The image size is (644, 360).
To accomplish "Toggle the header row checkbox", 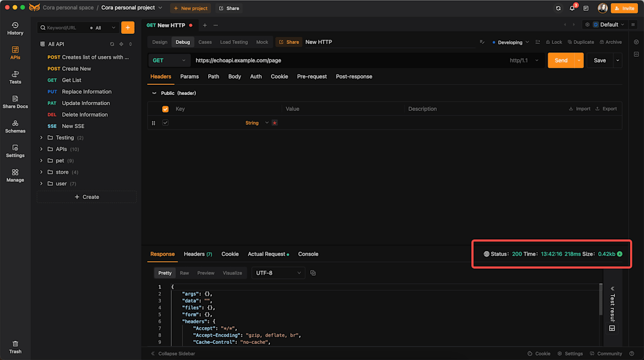I will coord(165,123).
